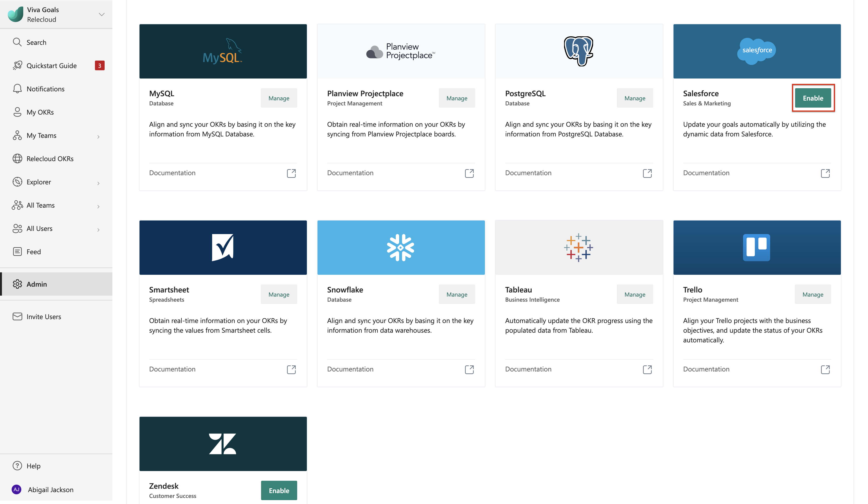Click the PostgreSQL elephant logo banner
The width and height of the screenshot is (868, 504).
pyautogui.click(x=579, y=51)
